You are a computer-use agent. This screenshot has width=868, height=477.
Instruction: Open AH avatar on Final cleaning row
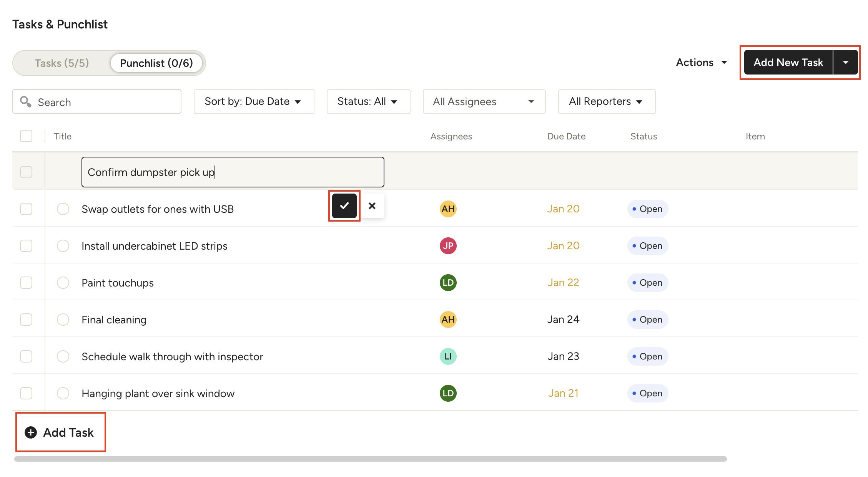click(448, 320)
